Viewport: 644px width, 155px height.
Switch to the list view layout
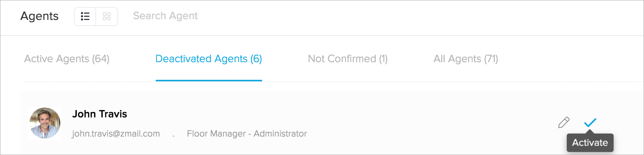[85, 16]
